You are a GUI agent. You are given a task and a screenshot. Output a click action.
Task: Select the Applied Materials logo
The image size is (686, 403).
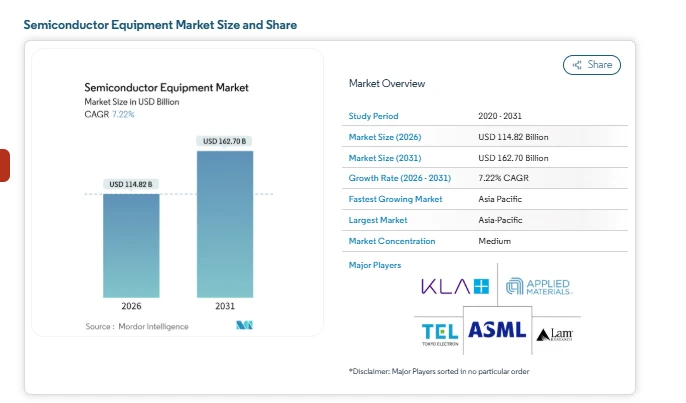[x=538, y=287]
